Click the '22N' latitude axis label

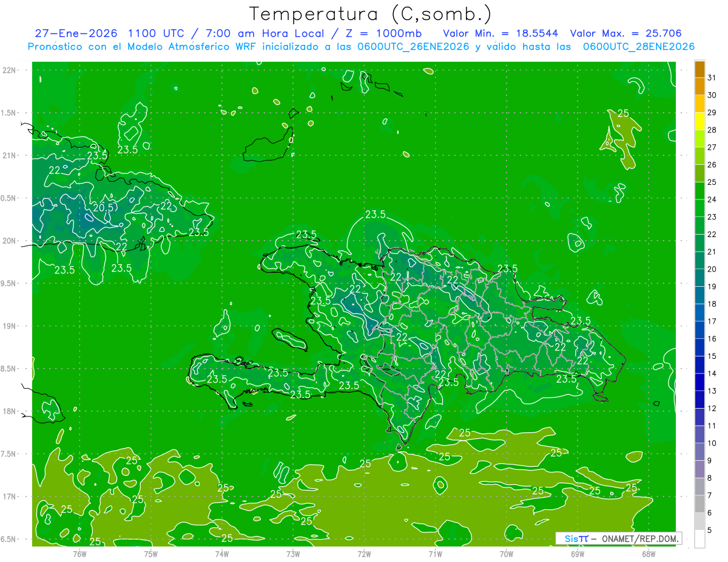(x=9, y=70)
